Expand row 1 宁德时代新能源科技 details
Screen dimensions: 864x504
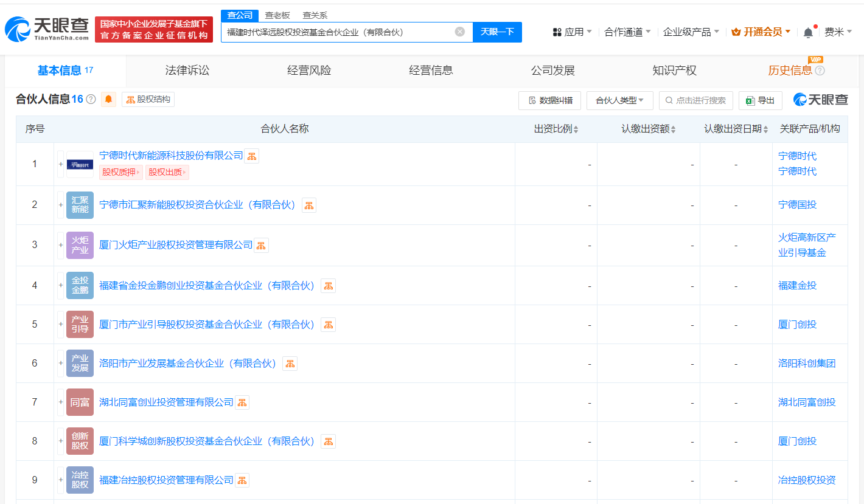(x=60, y=164)
